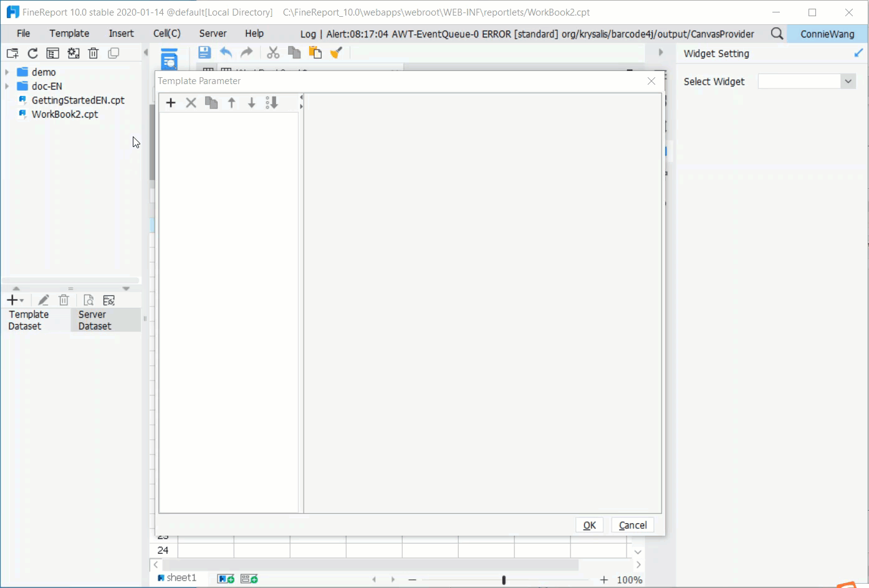This screenshot has width=869, height=588.
Task: Collapse the left panel with the arrow
Action: point(146,53)
